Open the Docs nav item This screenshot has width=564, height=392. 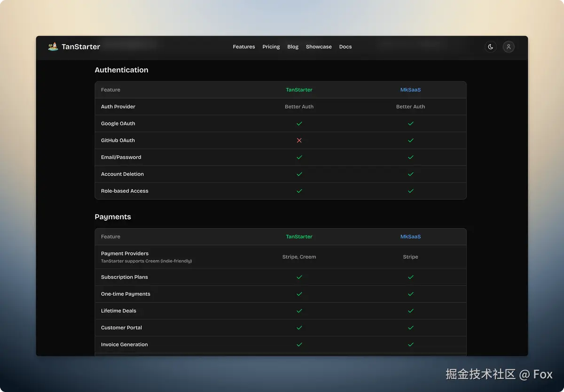coord(345,47)
